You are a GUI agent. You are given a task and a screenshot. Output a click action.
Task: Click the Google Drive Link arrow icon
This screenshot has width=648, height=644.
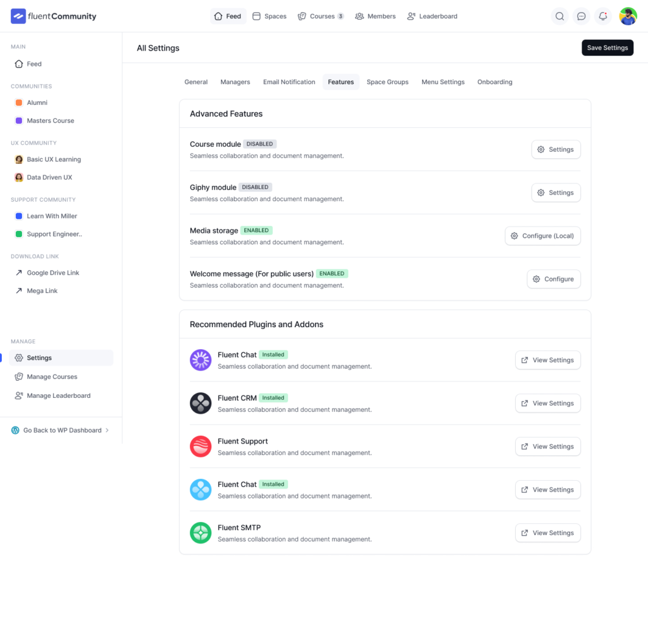19,273
